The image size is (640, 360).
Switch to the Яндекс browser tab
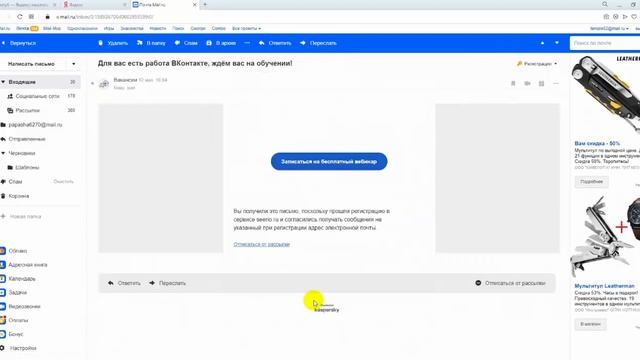tap(94, 5)
